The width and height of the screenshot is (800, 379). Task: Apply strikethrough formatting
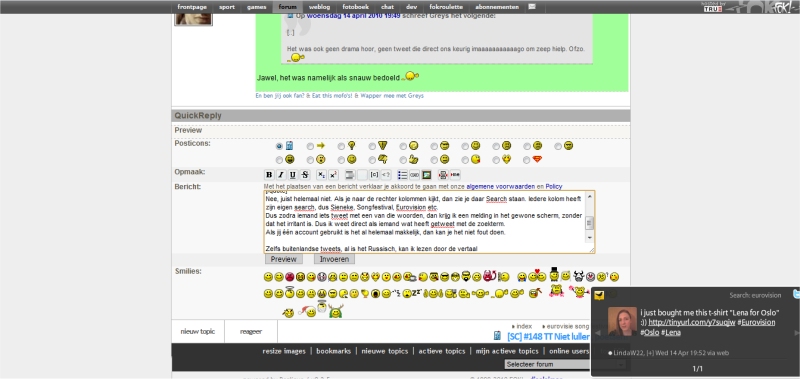305,175
